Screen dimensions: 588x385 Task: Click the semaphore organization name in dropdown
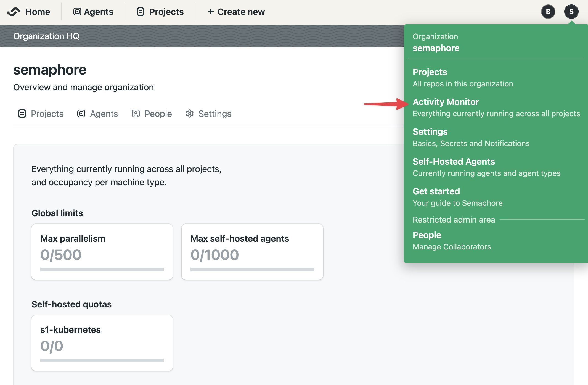click(436, 48)
